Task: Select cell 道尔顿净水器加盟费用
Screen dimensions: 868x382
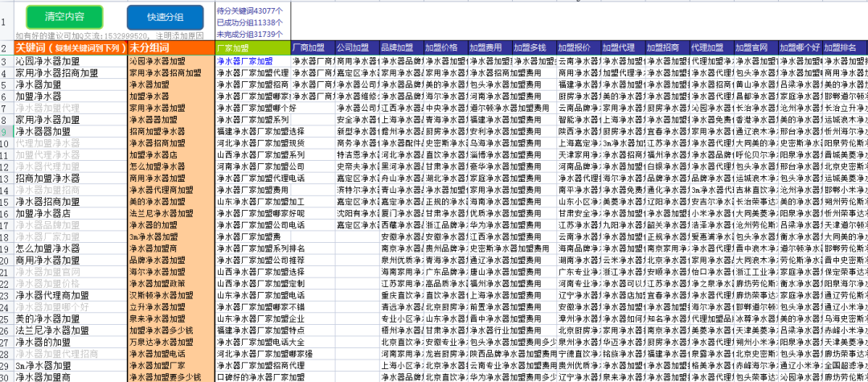Action: click(510, 108)
